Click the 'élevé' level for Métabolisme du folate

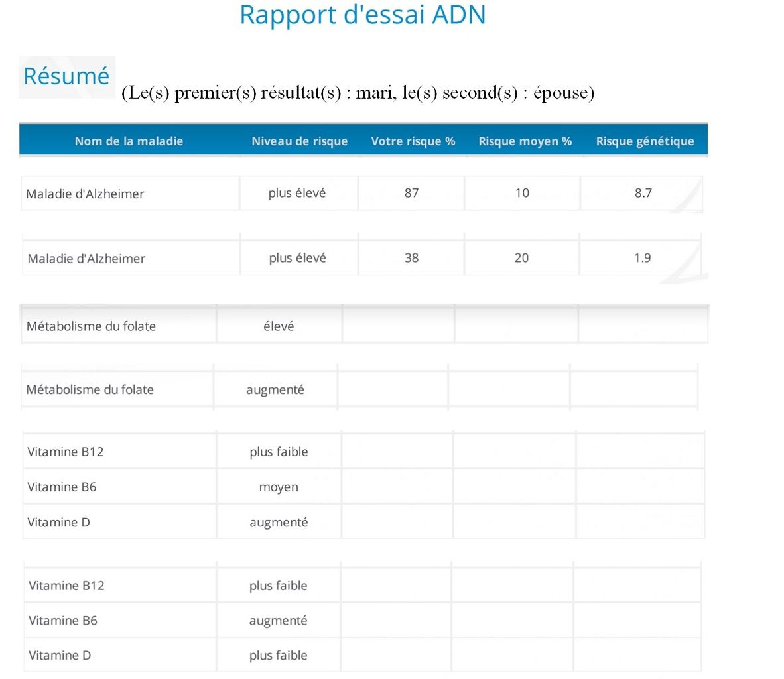tap(279, 326)
